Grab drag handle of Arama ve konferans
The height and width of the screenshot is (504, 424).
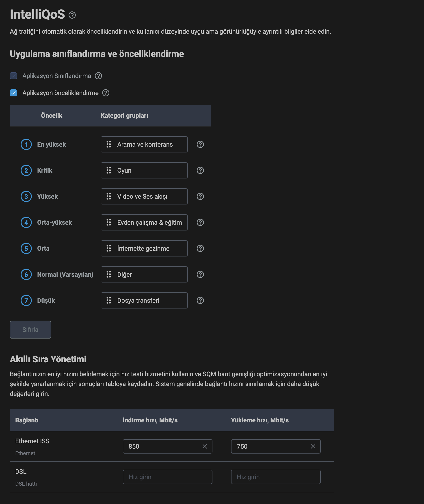[x=109, y=144]
